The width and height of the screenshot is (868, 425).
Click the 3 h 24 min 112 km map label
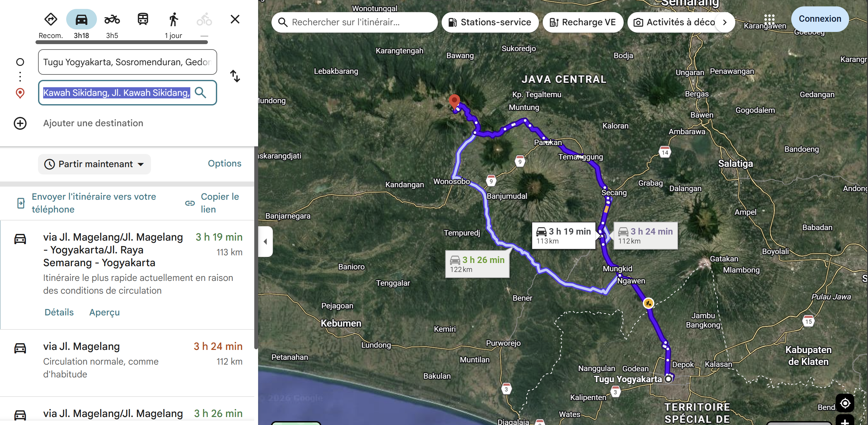645,236
